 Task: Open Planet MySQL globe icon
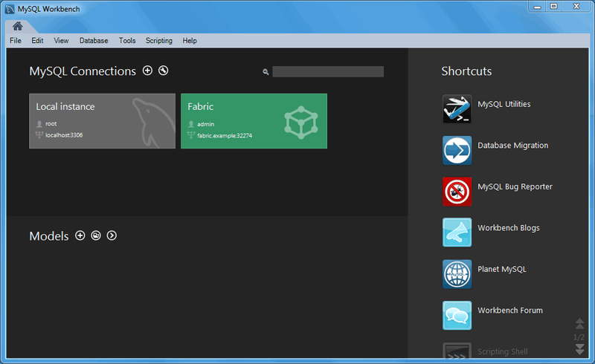(x=457, y=274)
